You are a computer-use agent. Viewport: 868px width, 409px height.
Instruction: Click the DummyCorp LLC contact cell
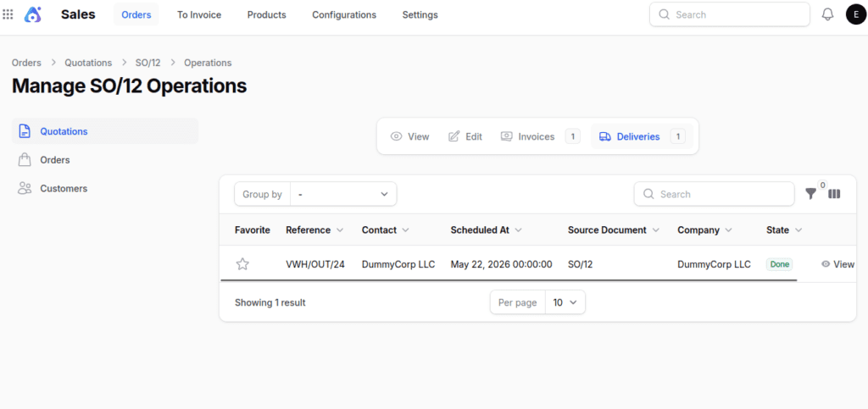[398, 264]
